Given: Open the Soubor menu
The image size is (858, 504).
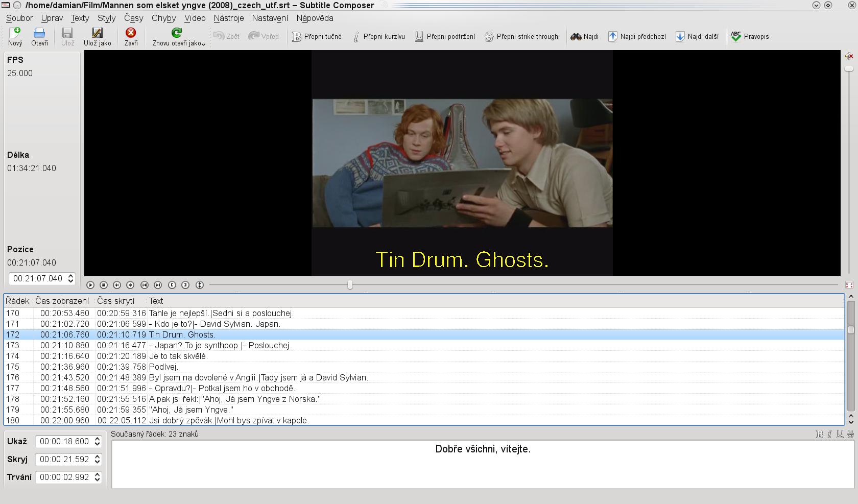Looking at the screenshot, I should 19,18.
